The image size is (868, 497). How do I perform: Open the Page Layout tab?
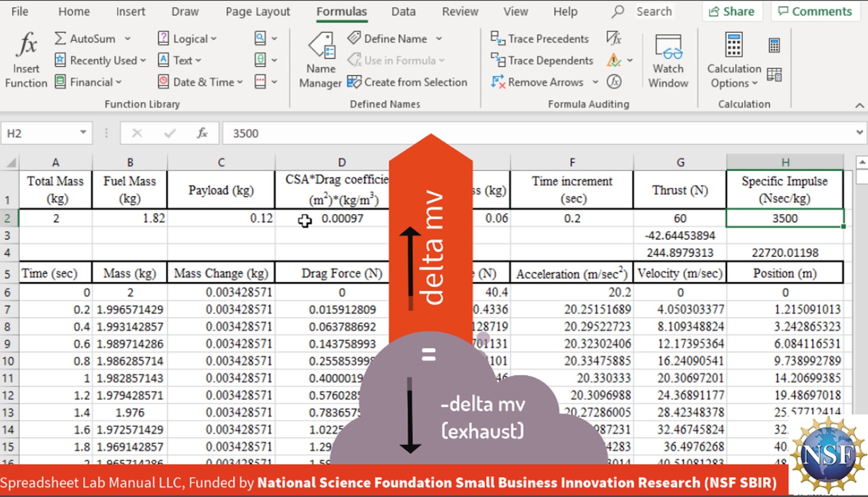click(x=258, y=12)
